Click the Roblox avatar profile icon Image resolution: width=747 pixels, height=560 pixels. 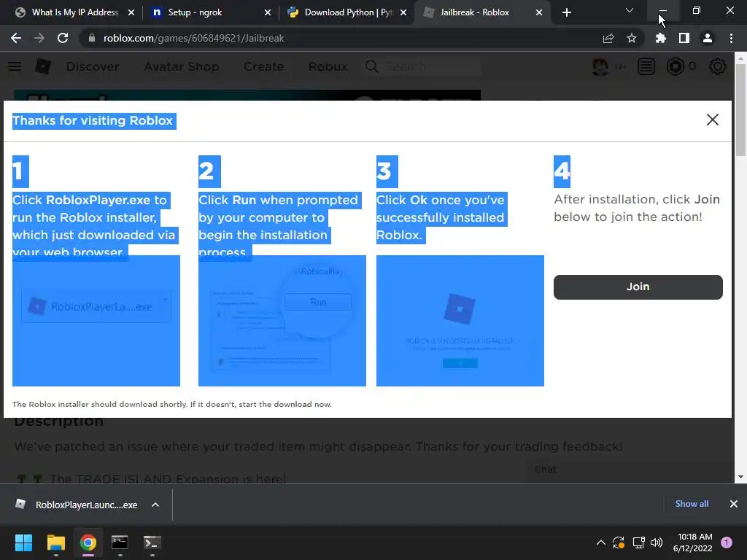click(600, 66)
